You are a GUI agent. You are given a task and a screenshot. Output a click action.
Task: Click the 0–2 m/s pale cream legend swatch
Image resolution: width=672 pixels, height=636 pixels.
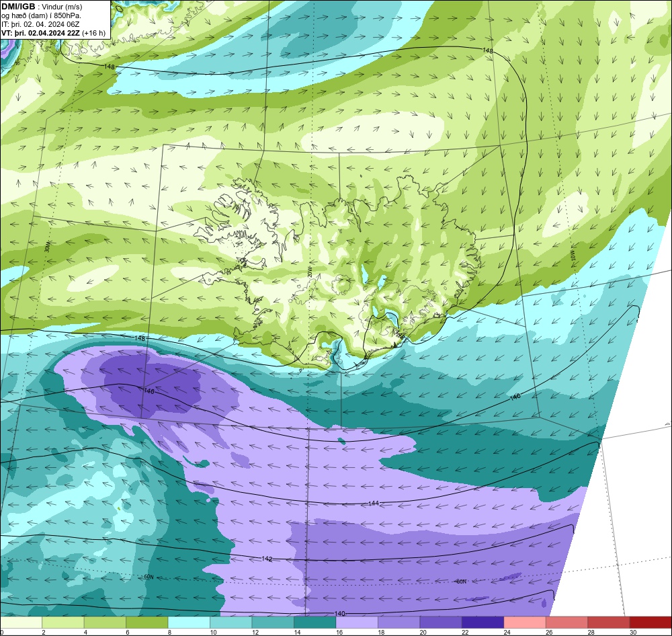[22, 623]
